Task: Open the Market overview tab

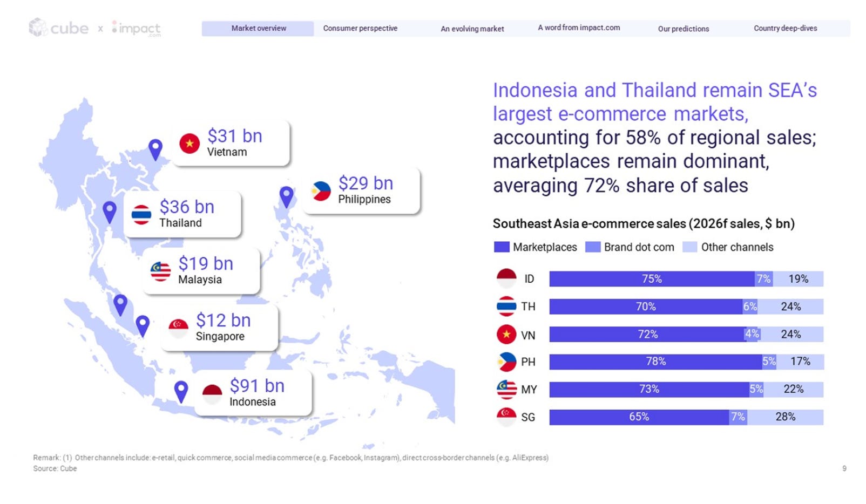Action: (x=258, y=28)
